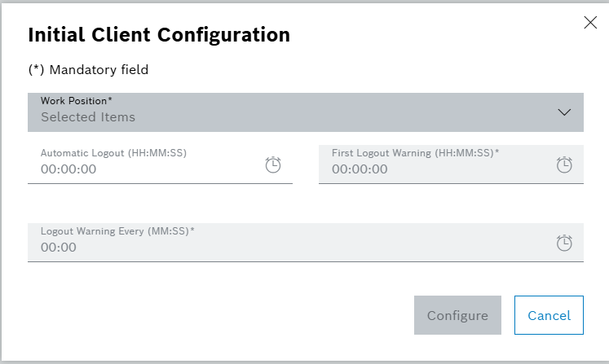
Task: Open the Automatic Logout time picker
Action: pos(273,164)
